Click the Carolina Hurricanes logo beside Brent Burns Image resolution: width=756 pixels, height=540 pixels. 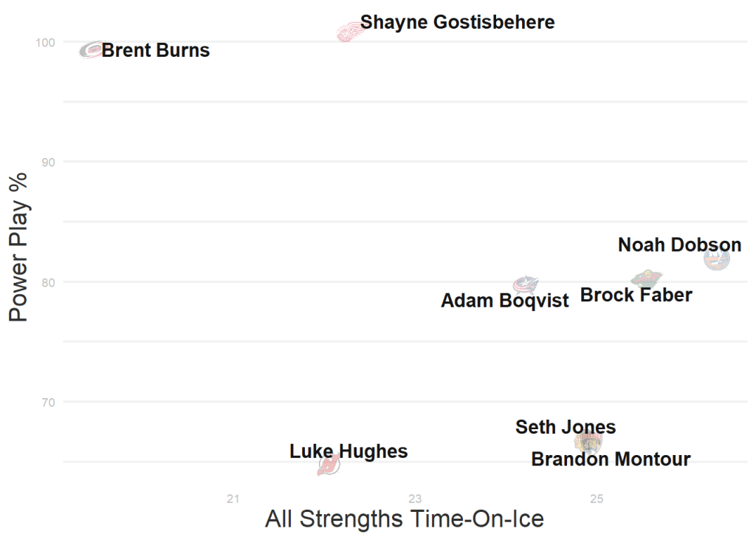[92, 50]
